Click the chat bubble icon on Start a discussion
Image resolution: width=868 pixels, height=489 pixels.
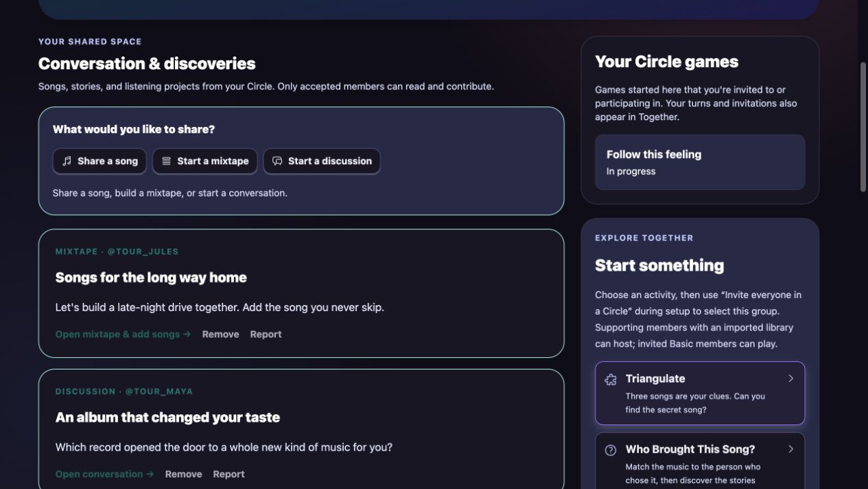pos(277,161)
